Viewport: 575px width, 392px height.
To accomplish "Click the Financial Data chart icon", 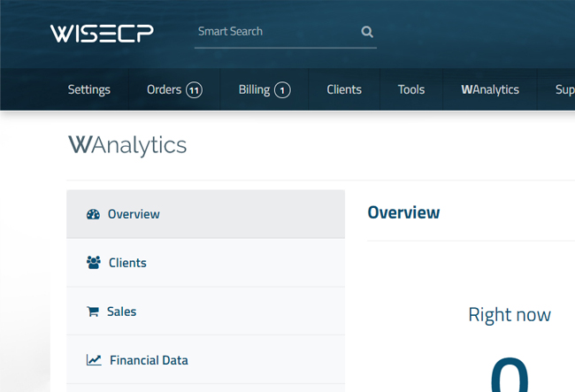I will (94, 360).
